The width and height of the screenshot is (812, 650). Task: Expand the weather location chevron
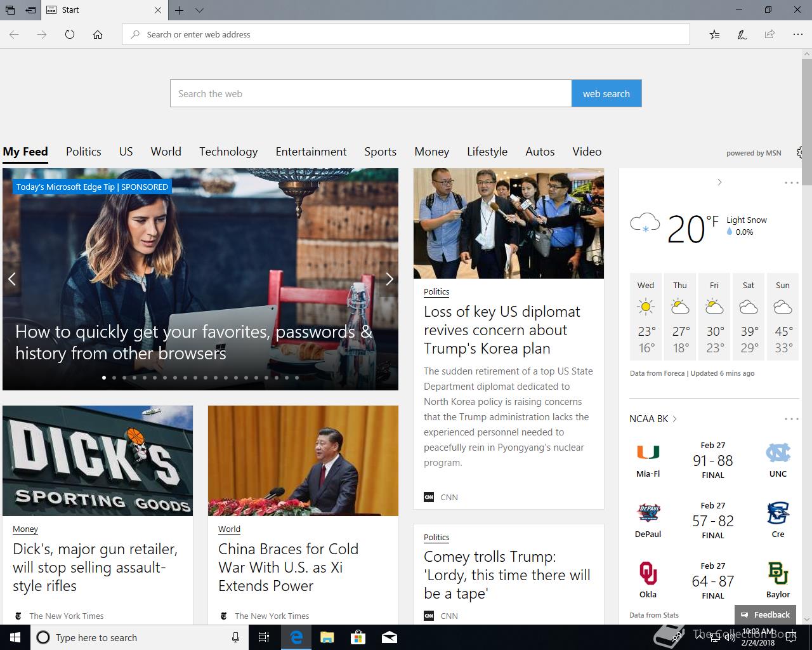pyautogui.click(x=719, y=182)
